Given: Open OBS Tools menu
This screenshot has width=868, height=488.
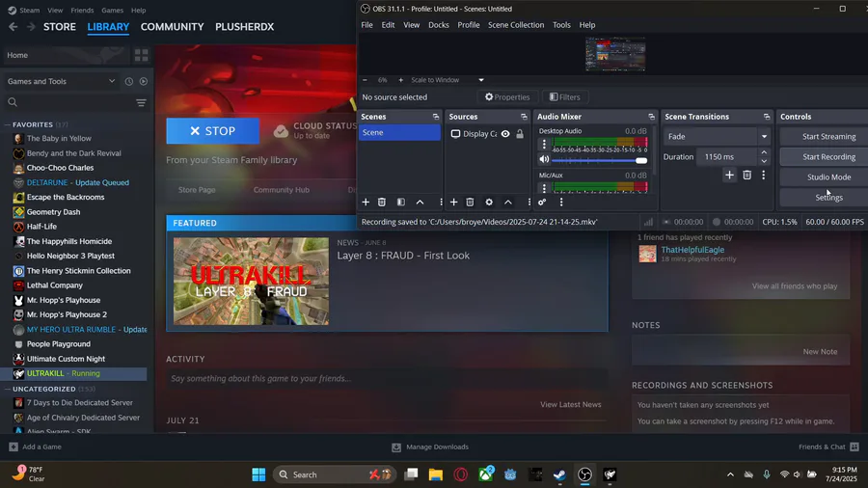Looking at the screenshot, I should pos(561,25).
